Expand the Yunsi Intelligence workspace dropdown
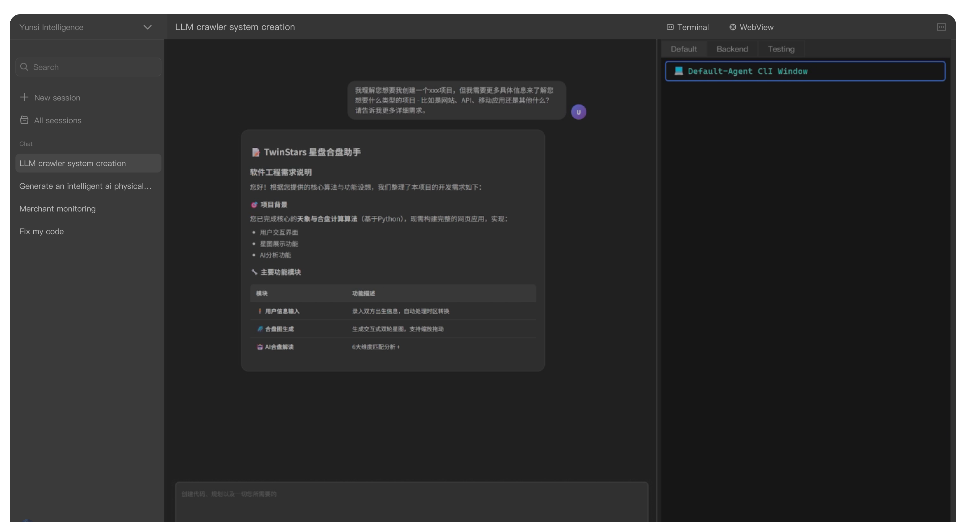The height and width of the screenshot is (522, 980). [x=147, y=27]
